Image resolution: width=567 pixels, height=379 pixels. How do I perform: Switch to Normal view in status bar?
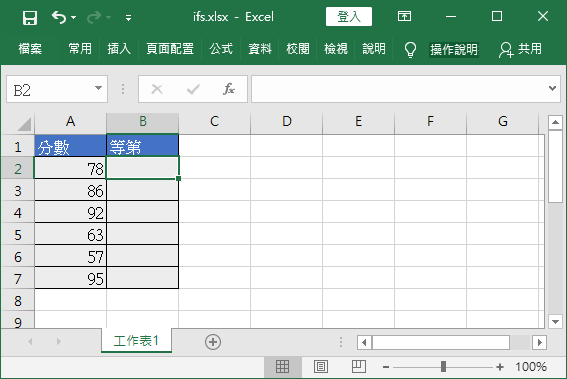click(x=282, y=367)
